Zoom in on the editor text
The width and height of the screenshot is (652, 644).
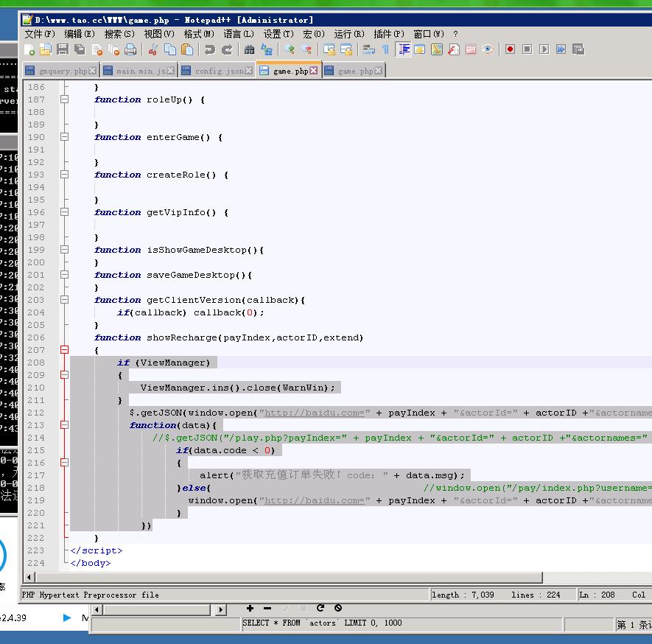pos(289,50)
